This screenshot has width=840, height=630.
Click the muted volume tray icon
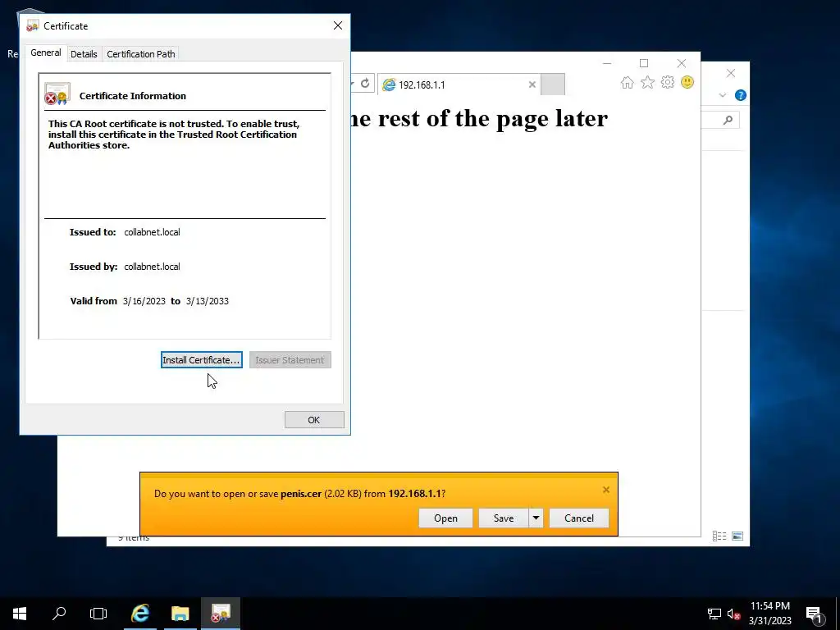tap(733, 614)
